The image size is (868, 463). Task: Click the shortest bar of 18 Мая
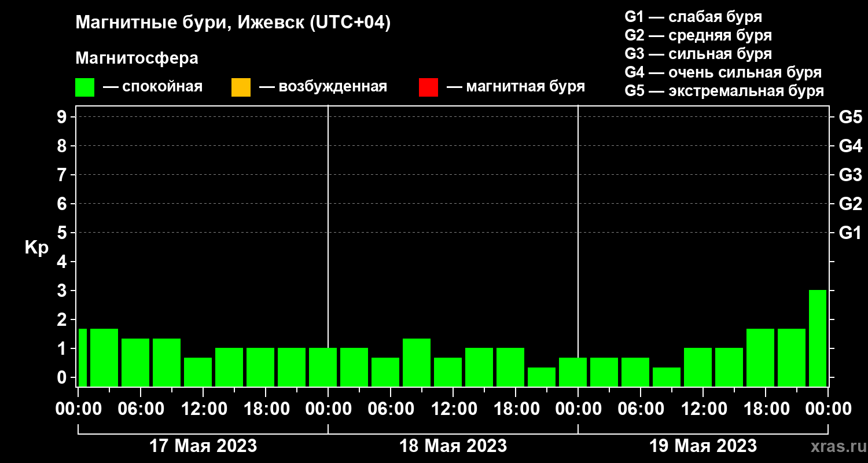[542, 377]
